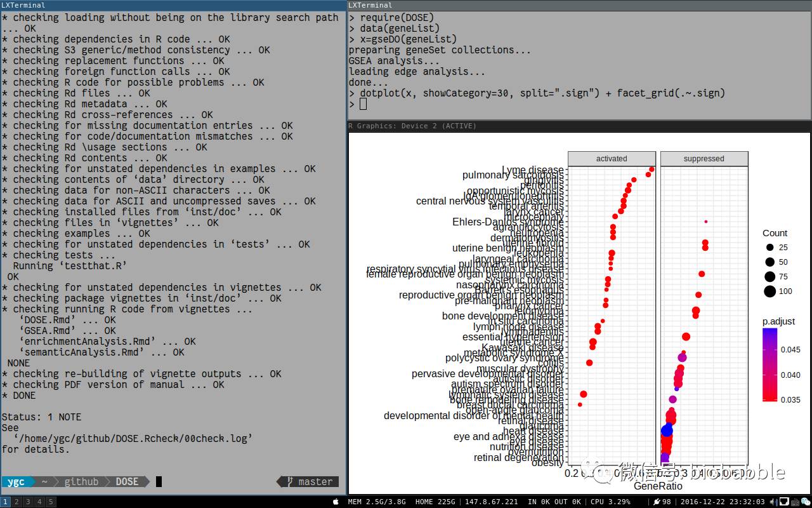Click the shell cursor after DOSE prompt
This screenshot has height=508, width=812.
point(159,481)
